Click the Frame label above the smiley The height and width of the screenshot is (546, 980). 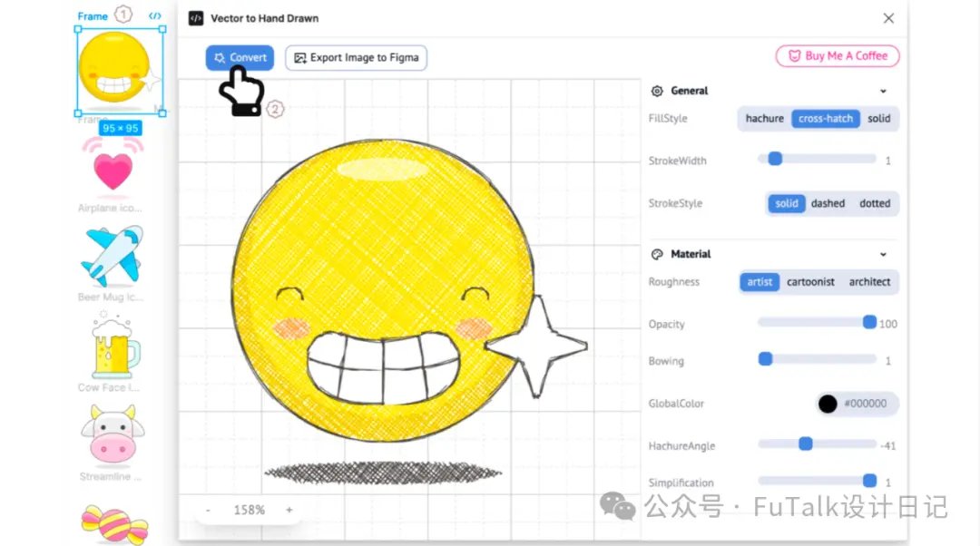click(93, 16)
